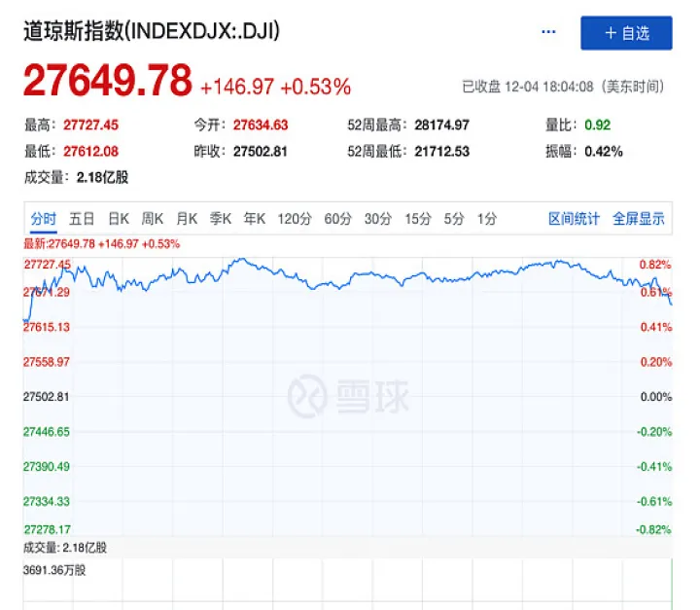The height and width of the screenshot is (610, 700).
Task: Switch to 1分 one-minute chart
Action: click(487, 219)
